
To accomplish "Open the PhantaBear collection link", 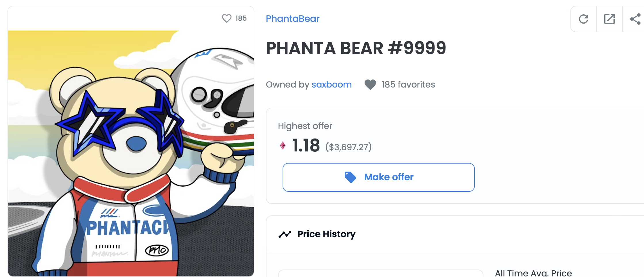I will click(x=292, y=19).
